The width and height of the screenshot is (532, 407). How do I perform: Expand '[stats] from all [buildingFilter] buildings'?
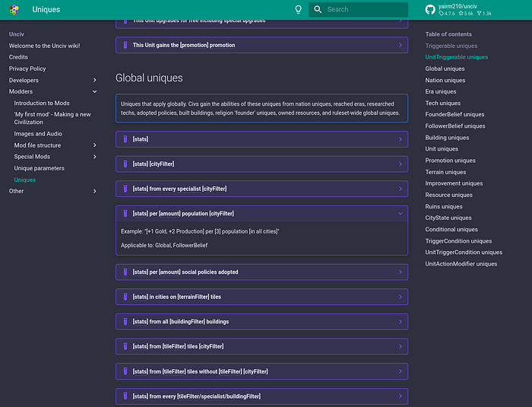261,322
